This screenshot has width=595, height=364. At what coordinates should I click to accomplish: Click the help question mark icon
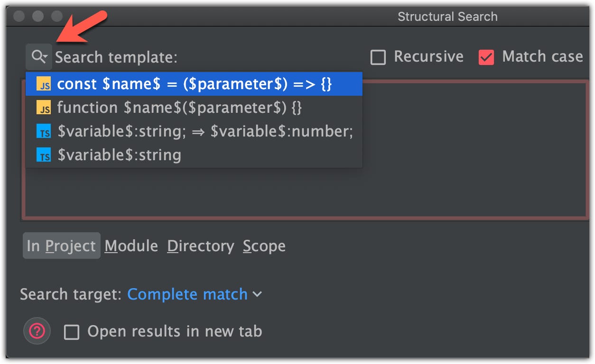click(x=37, y=331)
